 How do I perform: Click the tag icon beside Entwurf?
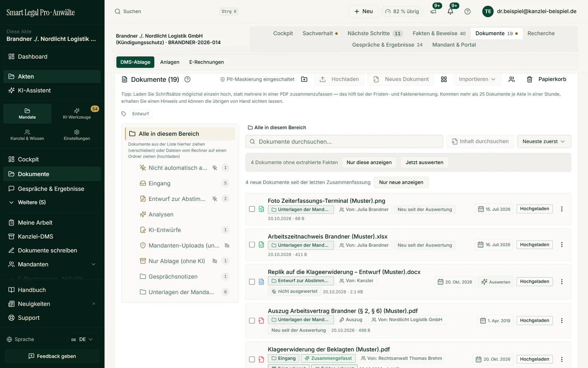click(124, 114)
